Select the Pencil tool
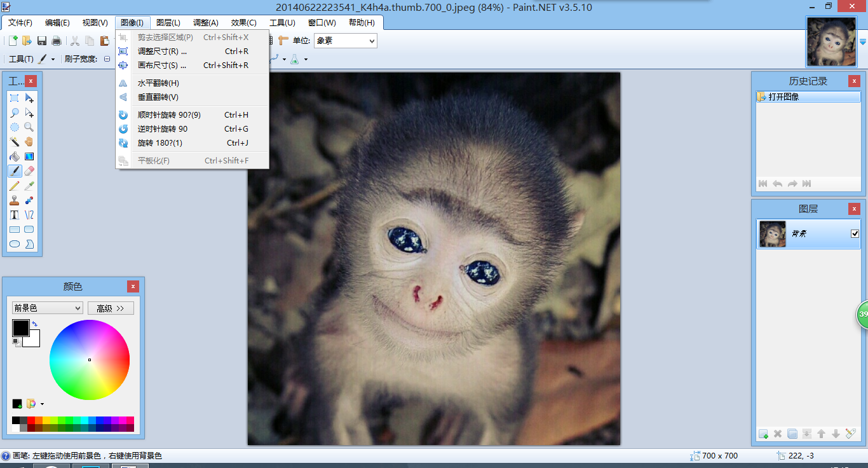Image resolution: width=868 pixels, height=468 pixels. (x=15, y=186)
